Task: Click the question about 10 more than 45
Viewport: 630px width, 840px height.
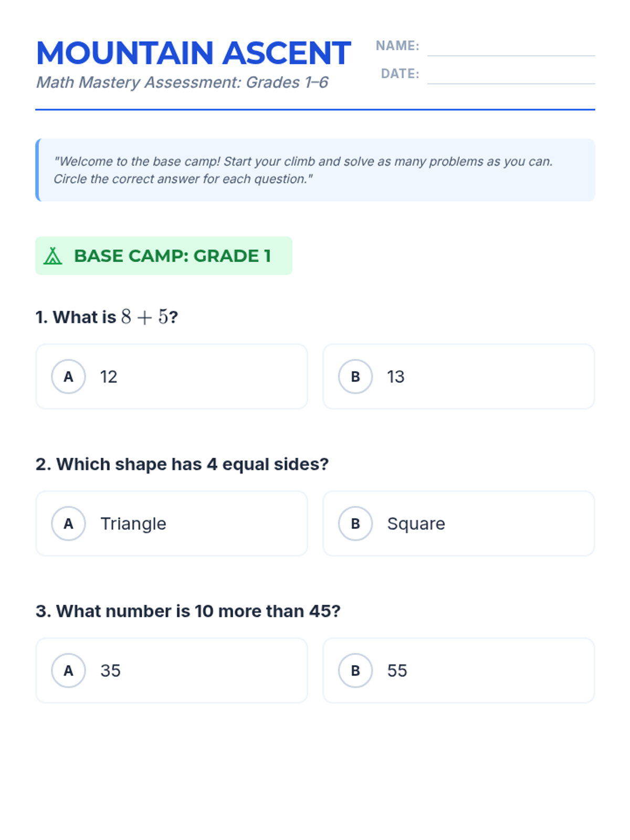Action: tap(188, 611)
